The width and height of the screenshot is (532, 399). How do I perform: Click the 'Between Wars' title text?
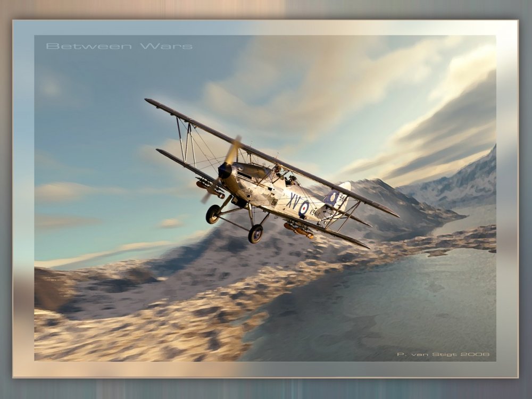coord(119,46)
